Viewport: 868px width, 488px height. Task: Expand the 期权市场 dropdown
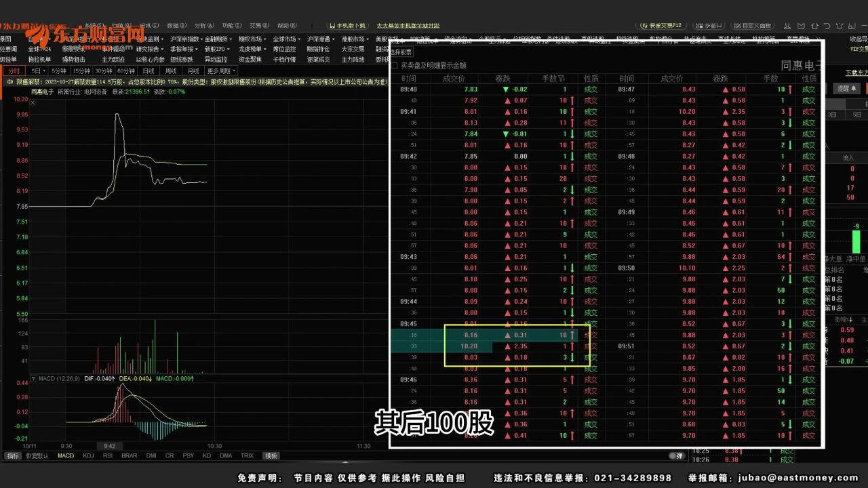tap(254, 39)
